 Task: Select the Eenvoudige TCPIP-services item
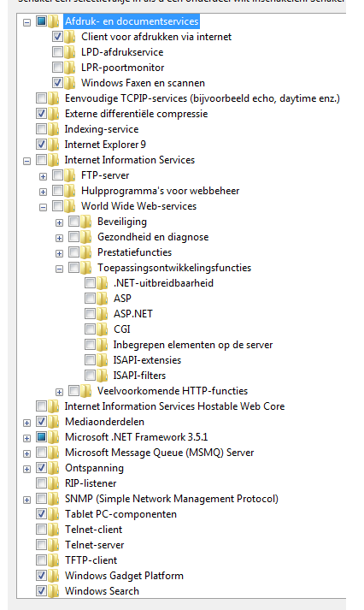(x=202, y=98)
